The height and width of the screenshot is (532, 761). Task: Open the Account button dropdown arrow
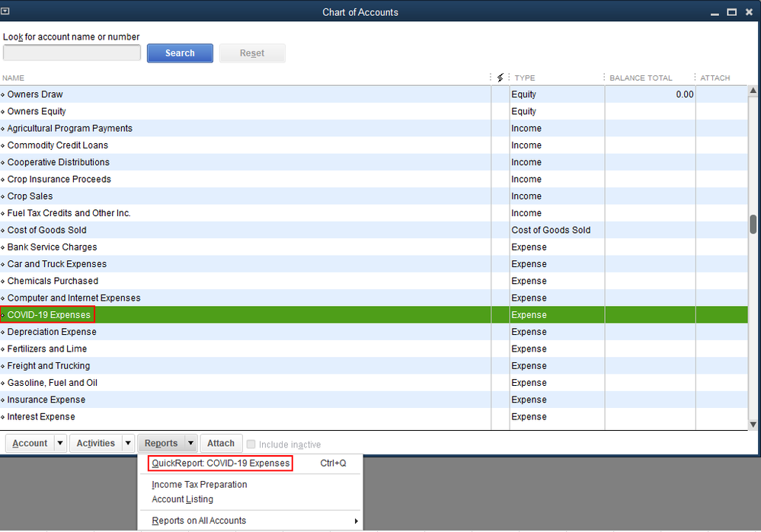pos(60,443)
